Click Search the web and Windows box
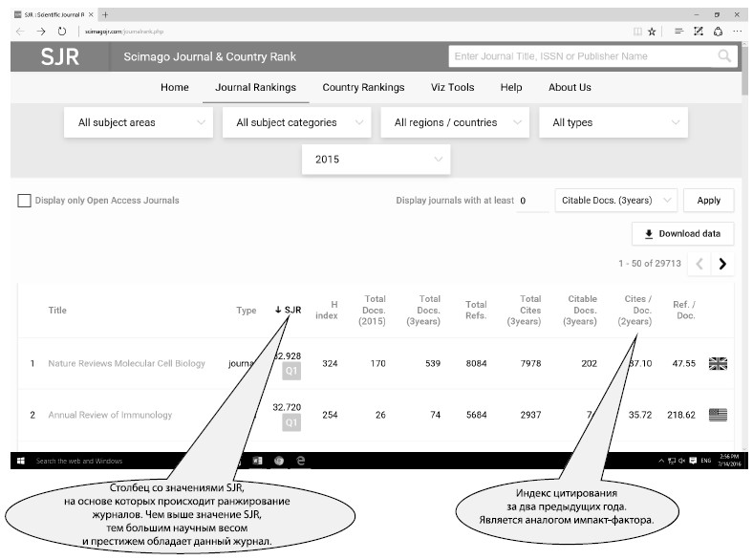This screenshot has height=560, width=753. (79, 461)
